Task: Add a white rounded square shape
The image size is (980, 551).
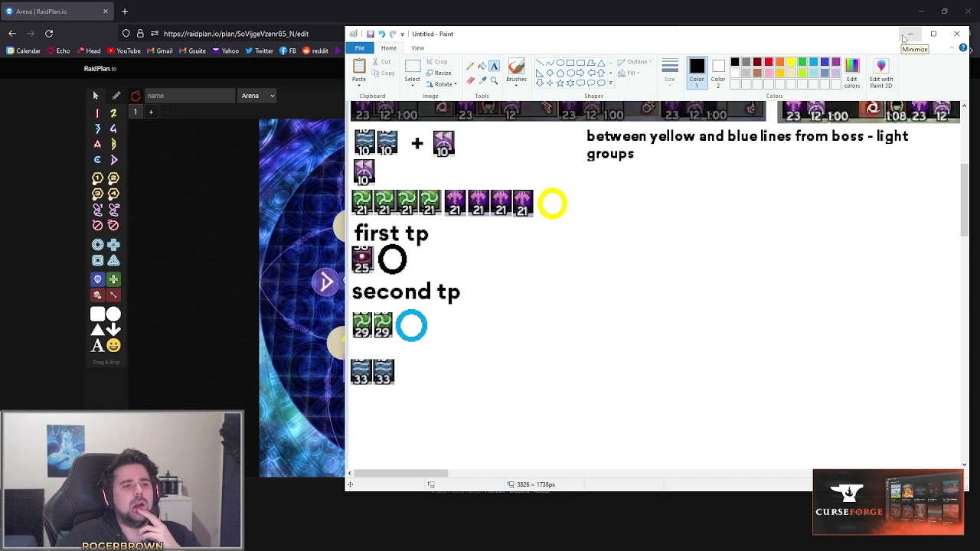Action: click(x=97, y=314)
